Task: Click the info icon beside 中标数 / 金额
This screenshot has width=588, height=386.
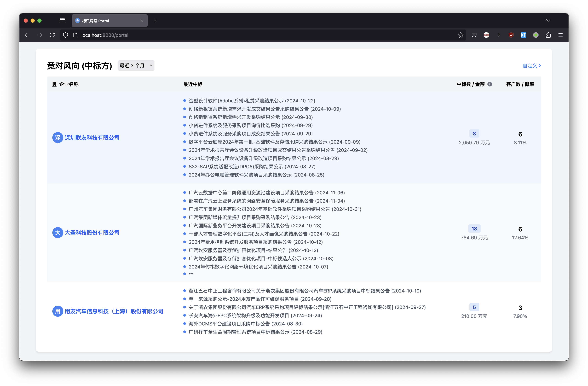Action: (x=490, y=84)
